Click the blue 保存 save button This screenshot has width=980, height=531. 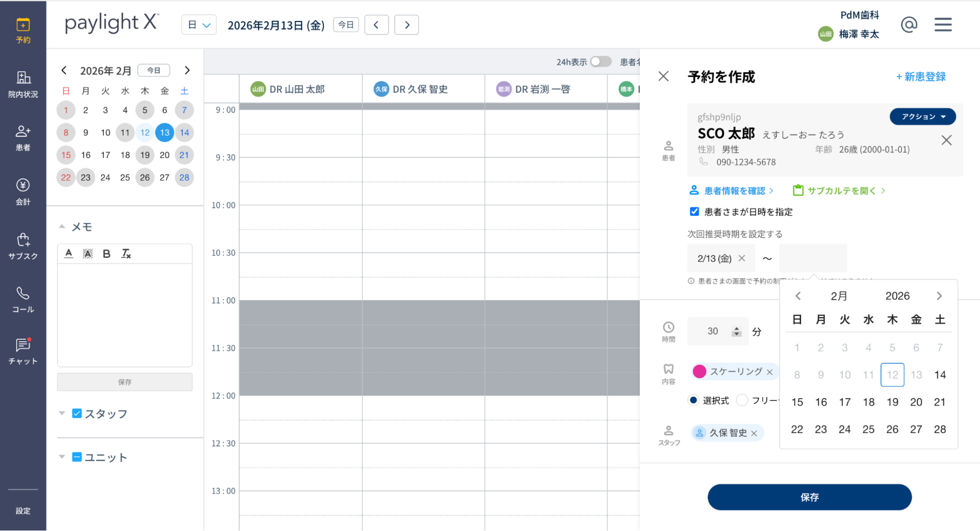point(809,497)
